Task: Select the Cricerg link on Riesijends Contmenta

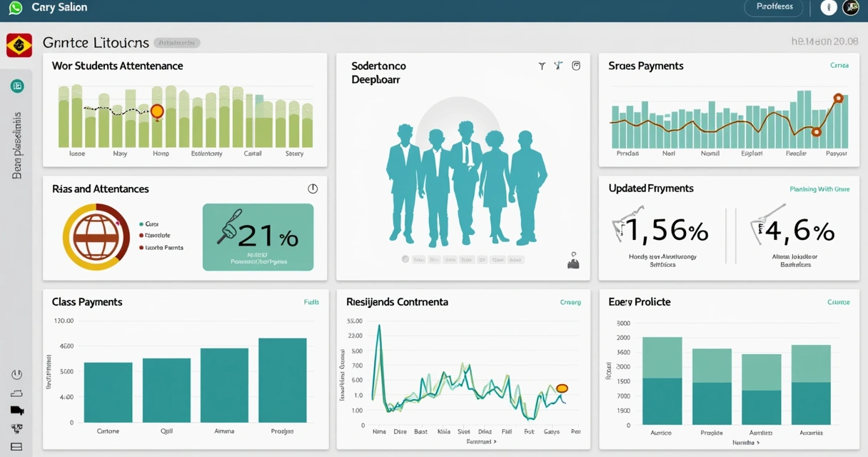Action: tap(570, 302)
